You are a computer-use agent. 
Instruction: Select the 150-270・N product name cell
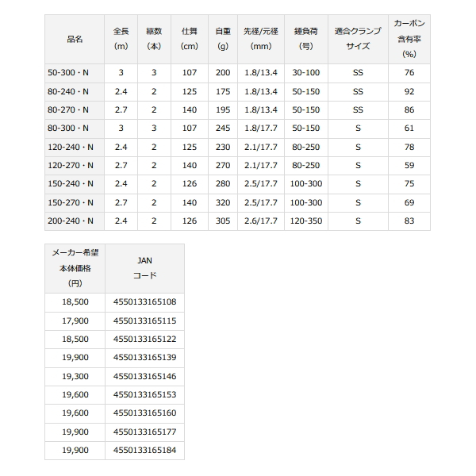(x=75, y=203)
